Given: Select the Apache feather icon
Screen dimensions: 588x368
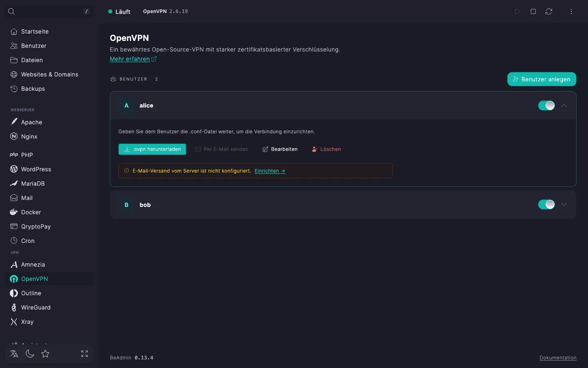Looking at the screenshot, I should (14, 122).
